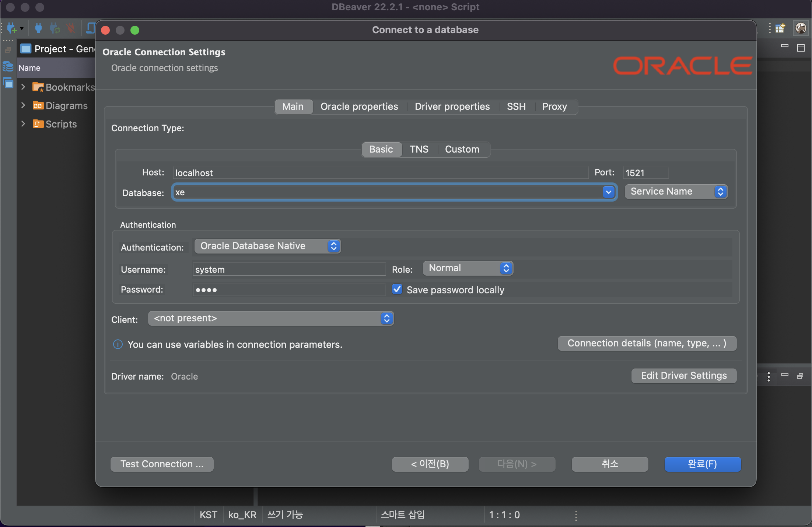
Task: Maximize the editor area panel icon
Action: pyautogui.click(x=801, y=48)
